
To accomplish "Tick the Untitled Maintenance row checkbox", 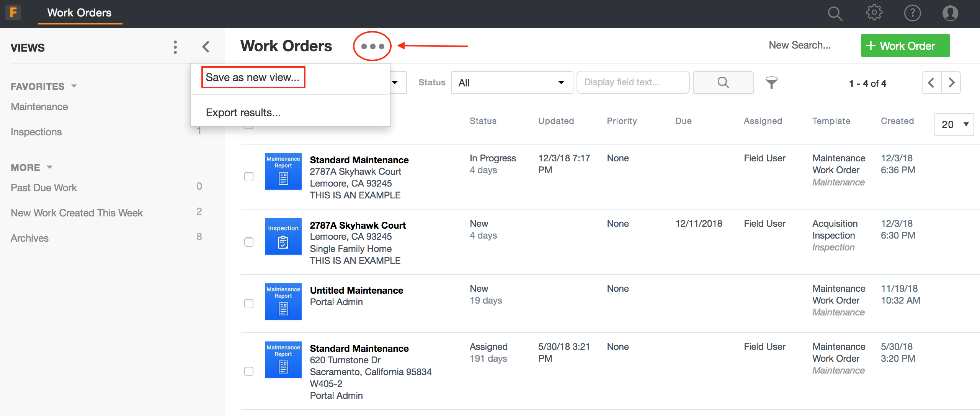I will click(x=249, y=304).
